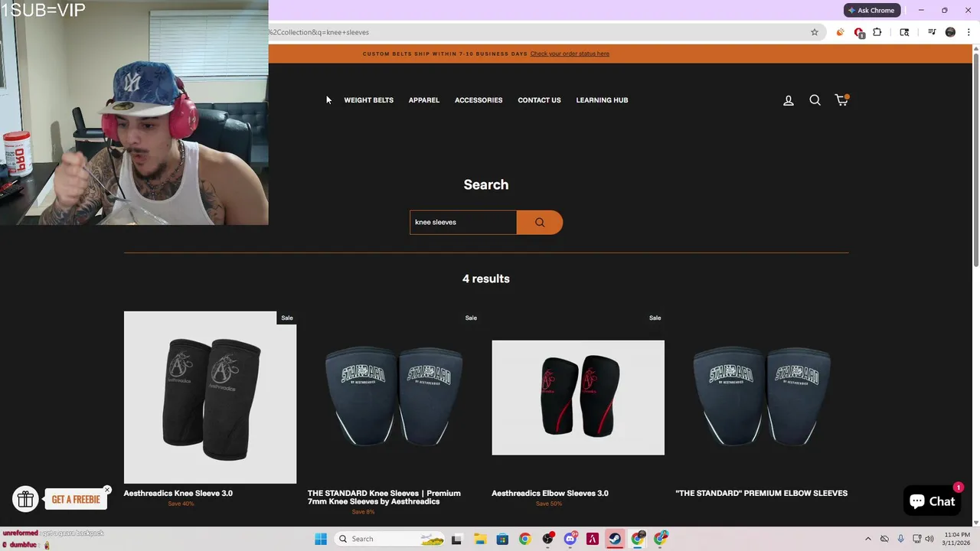Screen dimensions: 980x551
Task: Open OBS Studio from taskbar
Action: 547,539
